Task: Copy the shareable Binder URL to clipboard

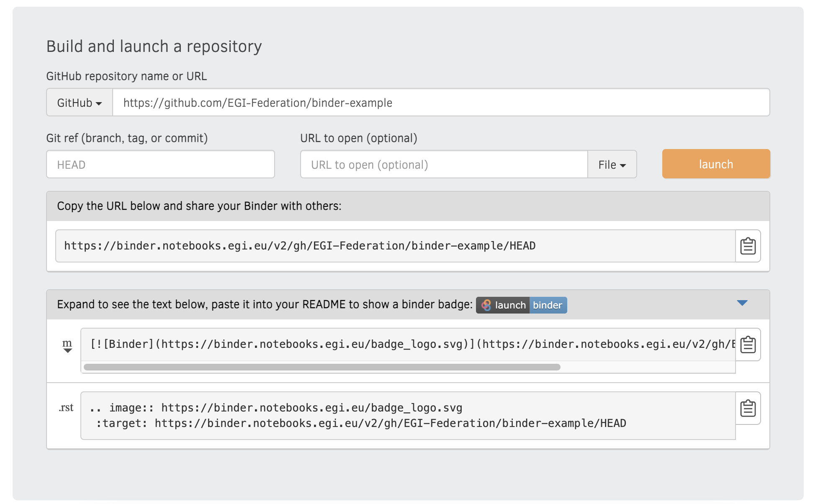Action: tap(748, 246)
